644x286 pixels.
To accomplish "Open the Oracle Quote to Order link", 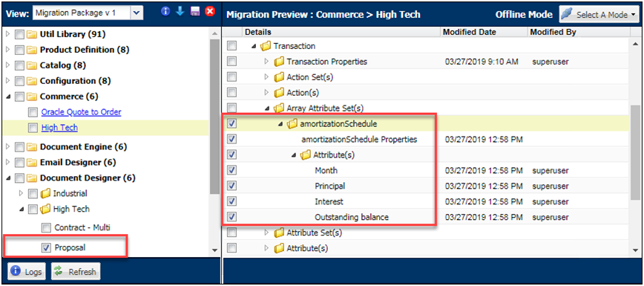I will 82,112.
